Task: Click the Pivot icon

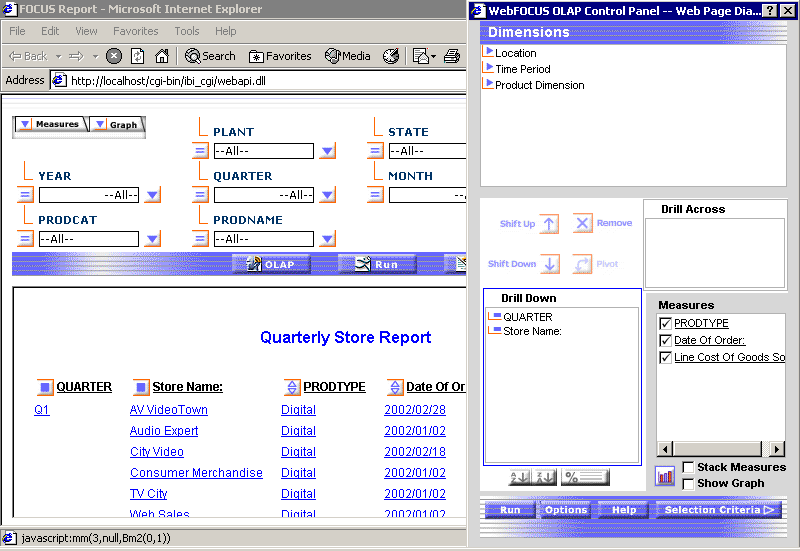Action: coord(582,264)
